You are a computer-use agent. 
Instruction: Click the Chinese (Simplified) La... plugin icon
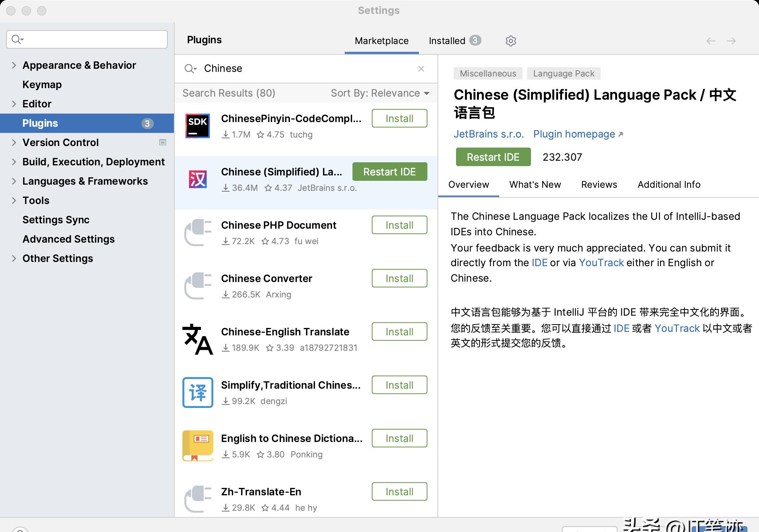point(198,178)
